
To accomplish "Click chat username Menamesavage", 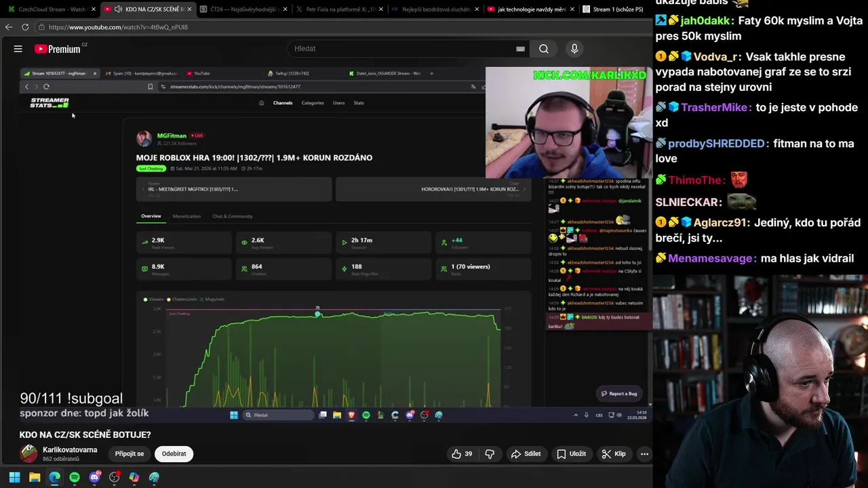I will pyautogui.click(x=710, y=258).
